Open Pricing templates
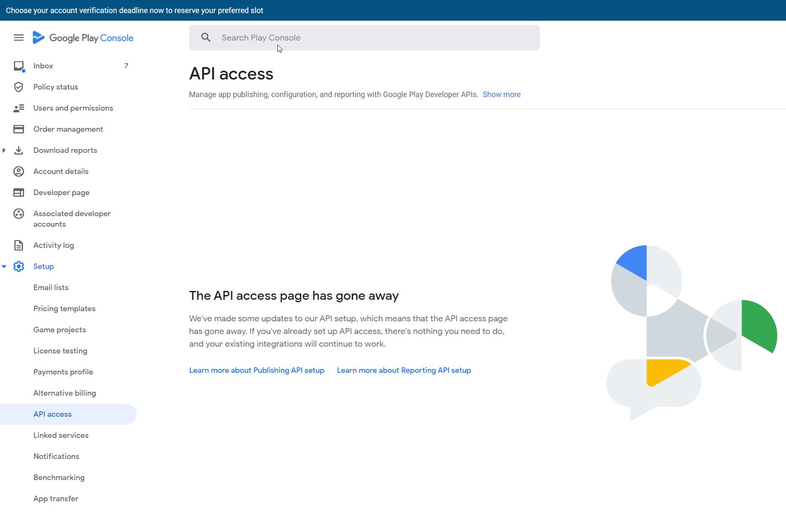Viewport: 786px width, 532px height. tap(64, 309)
